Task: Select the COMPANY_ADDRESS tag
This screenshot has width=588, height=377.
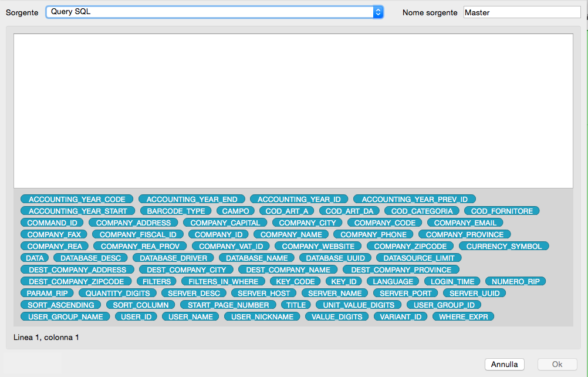Action: 133,223
